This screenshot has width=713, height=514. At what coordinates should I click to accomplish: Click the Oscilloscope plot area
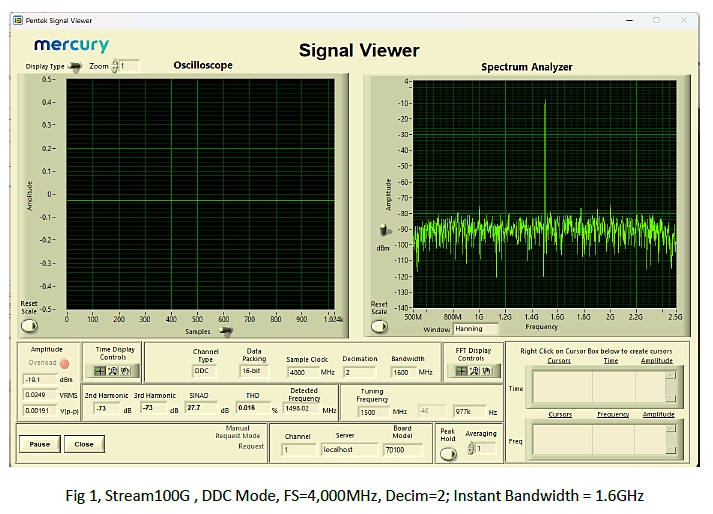coord(201,194)
